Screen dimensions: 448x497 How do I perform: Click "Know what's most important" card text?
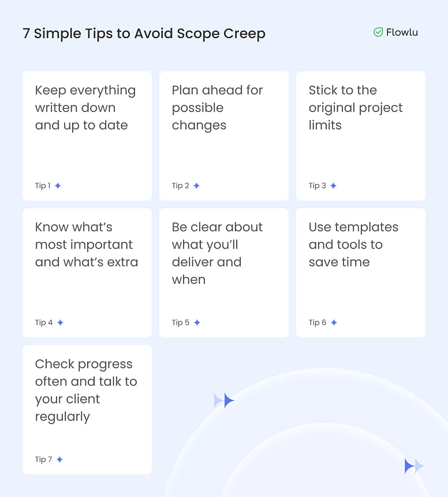[x=87, y=244]
